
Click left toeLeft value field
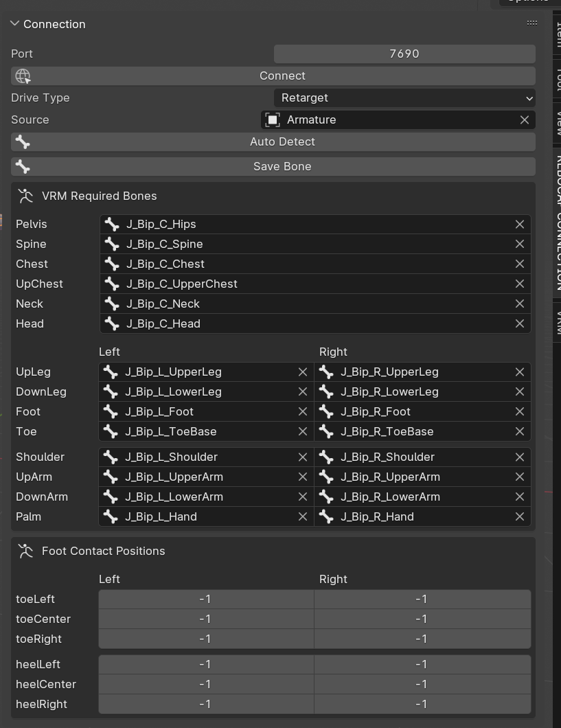point(205,599)
